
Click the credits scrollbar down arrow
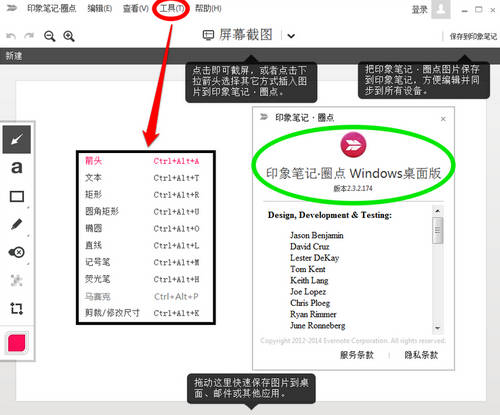438,328
